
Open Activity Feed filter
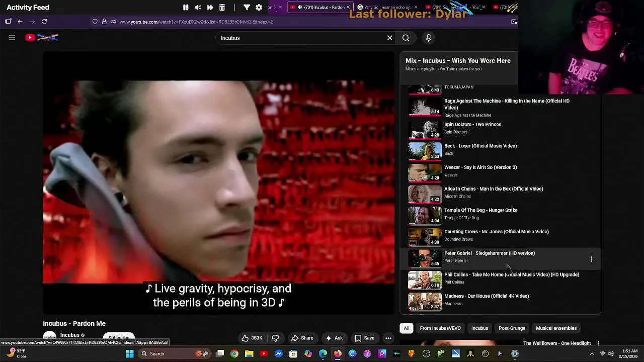pyautogui.click(x=247, y=8)
